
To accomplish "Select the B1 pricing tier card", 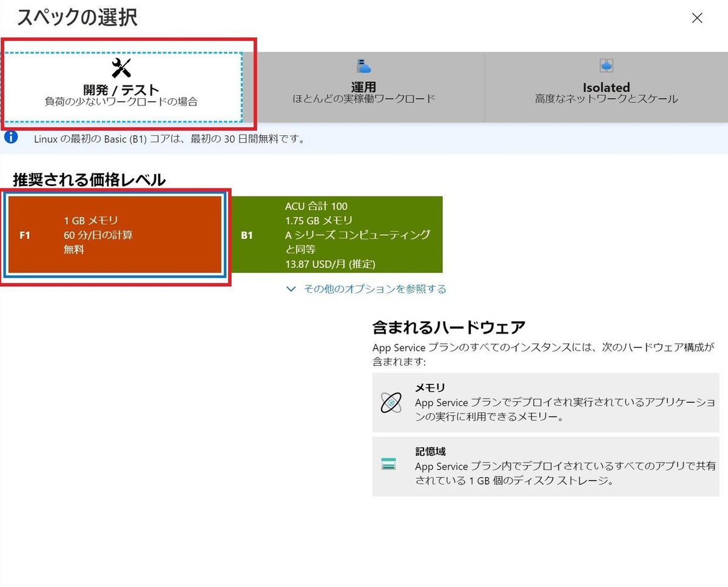I will coord(340,234).
